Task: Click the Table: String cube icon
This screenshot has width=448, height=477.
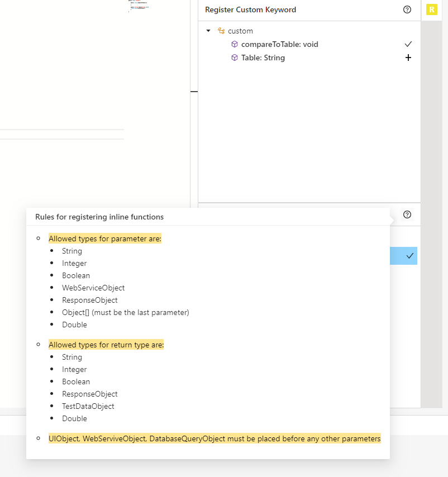Action: tap(235, 58)
